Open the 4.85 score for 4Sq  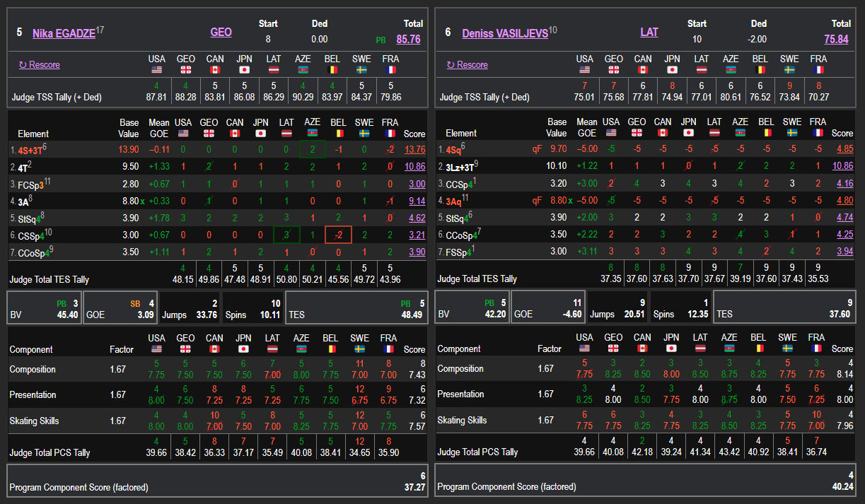click(842, 149)
